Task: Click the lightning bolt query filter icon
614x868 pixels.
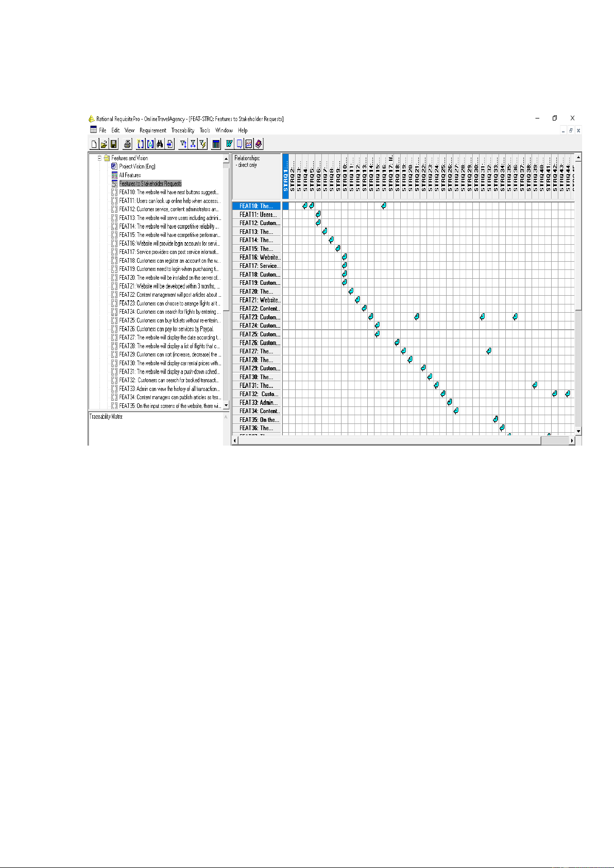Action: pyautogui.click(x=202, y=144)
